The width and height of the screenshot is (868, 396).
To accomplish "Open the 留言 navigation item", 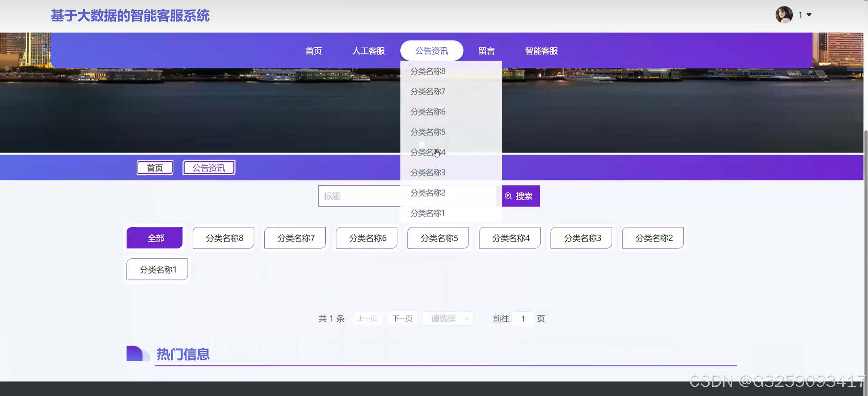I will tap(486, 51).
